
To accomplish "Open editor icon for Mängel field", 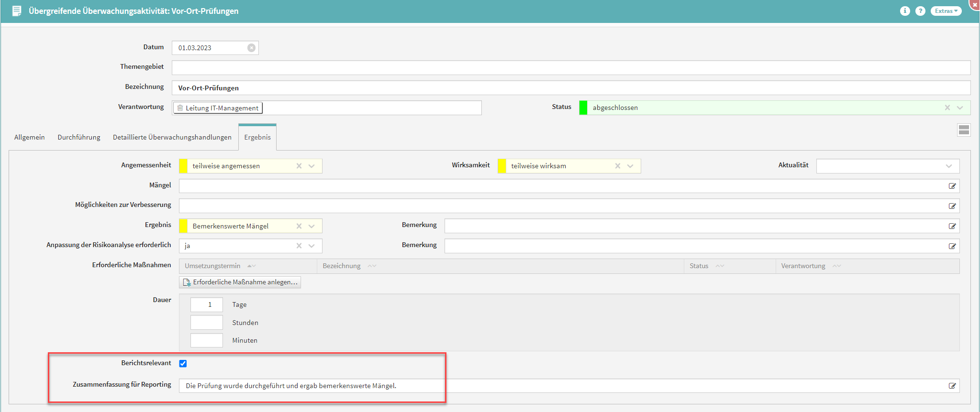I will (952, 186).
